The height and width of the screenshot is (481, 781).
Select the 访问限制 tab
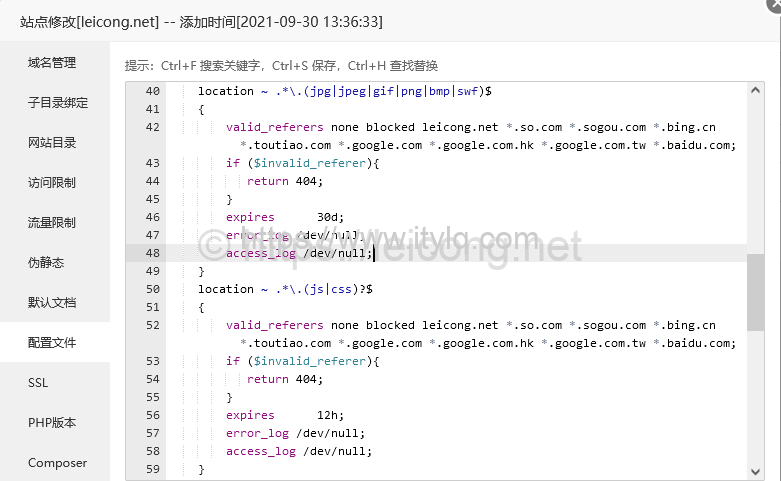[x=52, y=182]
